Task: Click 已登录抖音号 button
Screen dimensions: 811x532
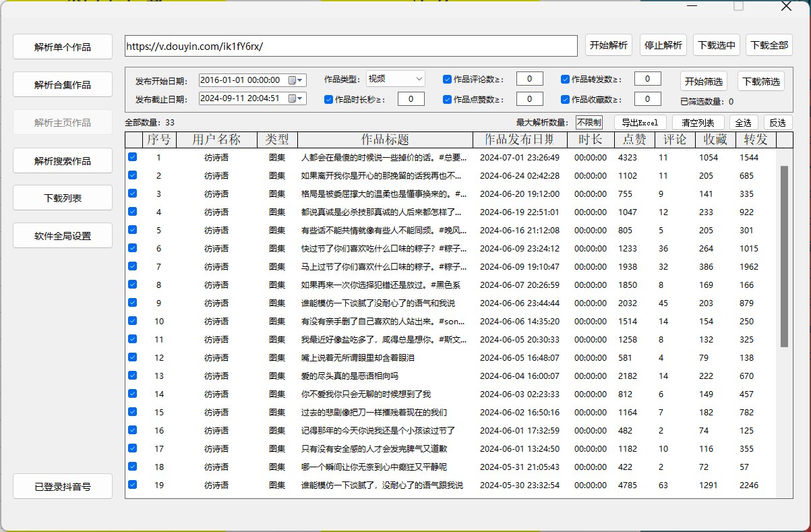Action: tap(63, 486)
